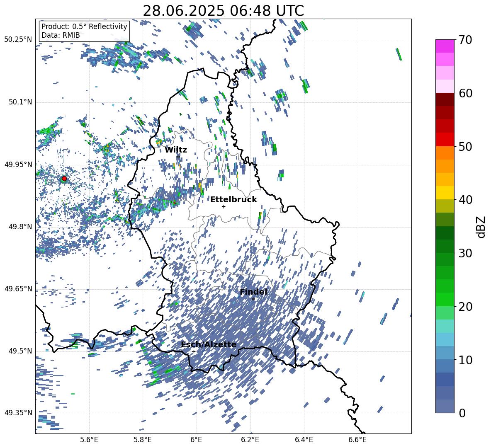Viewport: 491px width, 448px height.
Task: Pick the dark green swatch just above 30 dBZ
Action: (x=445, y=246)
